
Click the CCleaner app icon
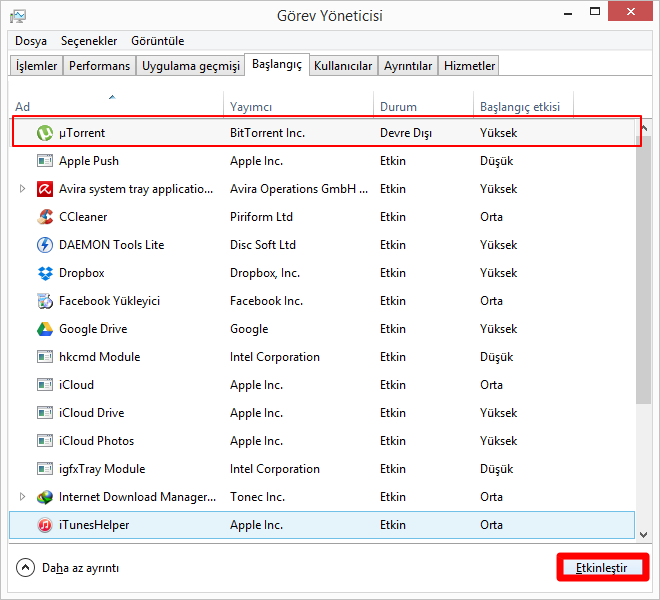(45, 217)
